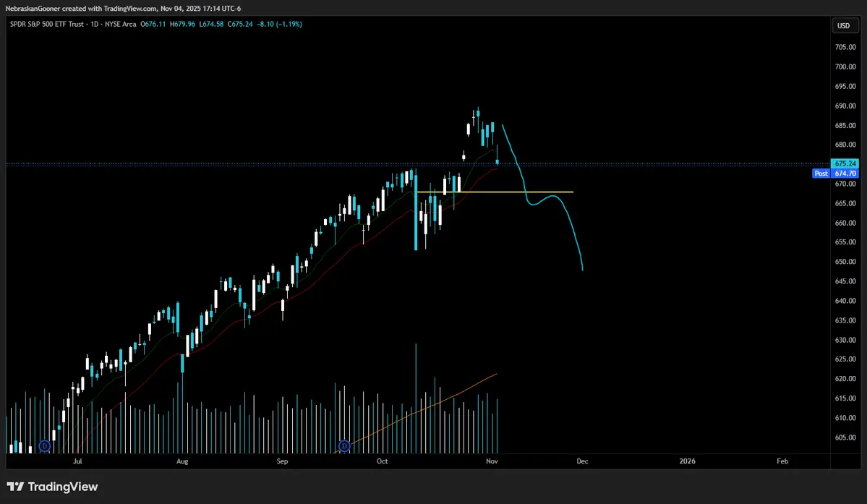This screenshot has height=504, width=867.
Task: Click the 674.70 post-market price label
Action: coord(845,174)
